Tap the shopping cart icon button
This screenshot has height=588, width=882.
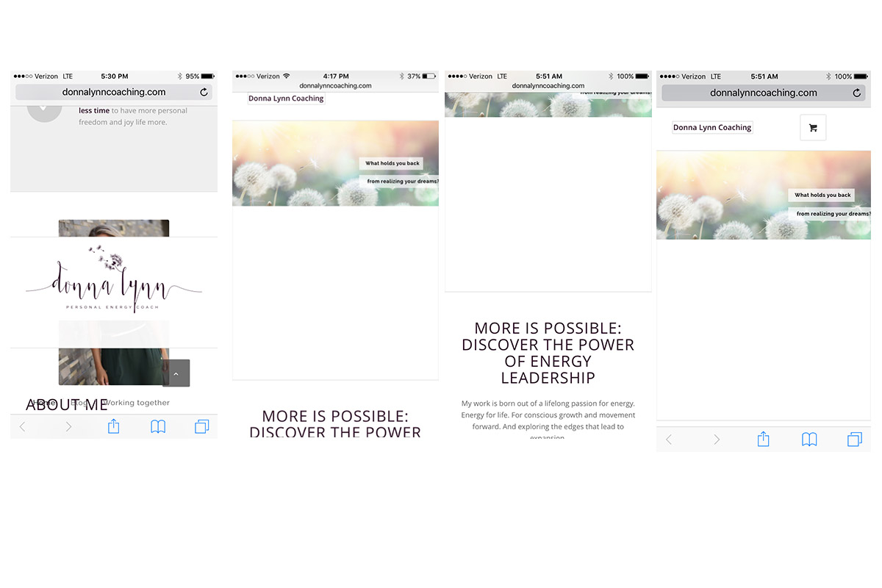point(813,128)
